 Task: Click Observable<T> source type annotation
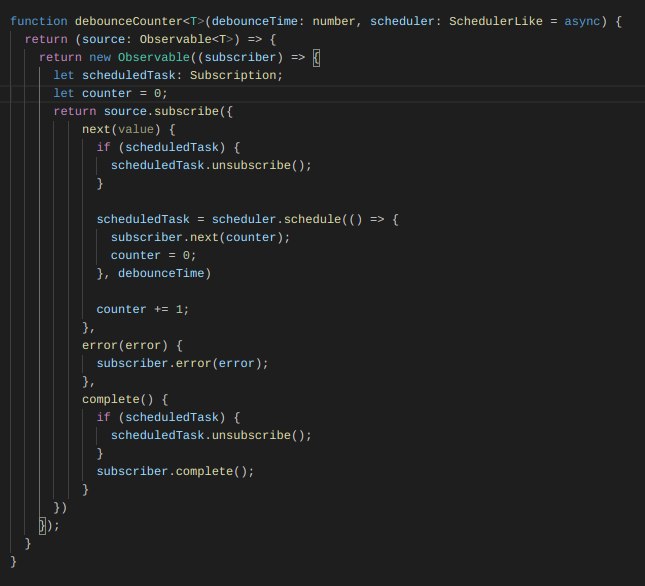coord(186,39)
